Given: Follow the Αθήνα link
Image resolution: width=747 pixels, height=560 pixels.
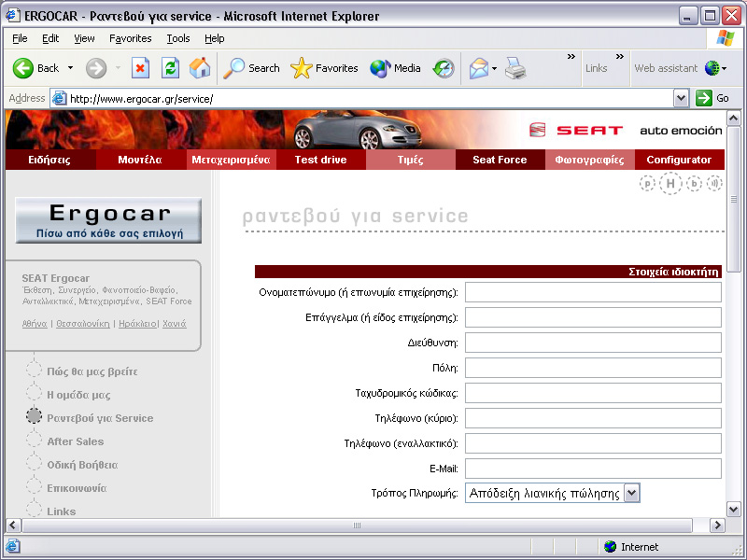Looking at the screenshot, I should click(35, 324).
